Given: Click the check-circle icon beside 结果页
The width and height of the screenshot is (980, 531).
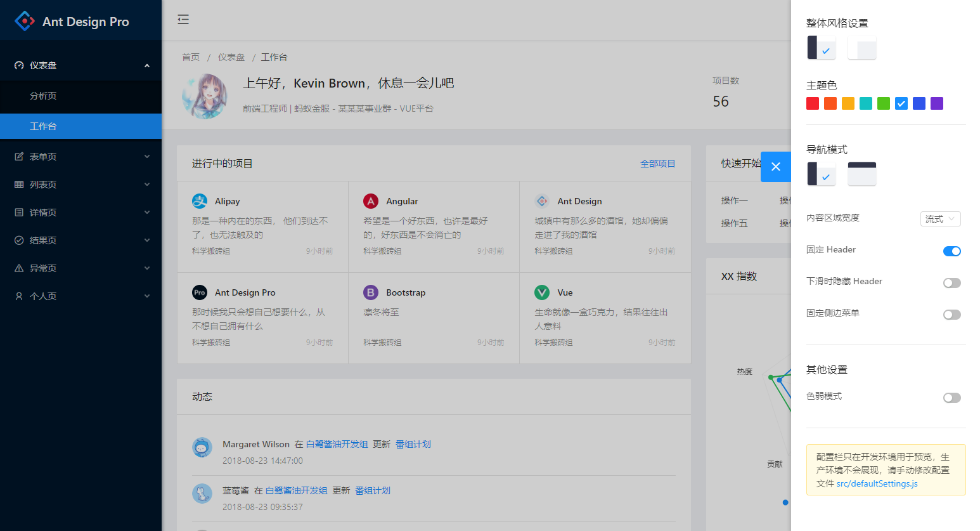Looking at the screenshot, I should (19, 240).
